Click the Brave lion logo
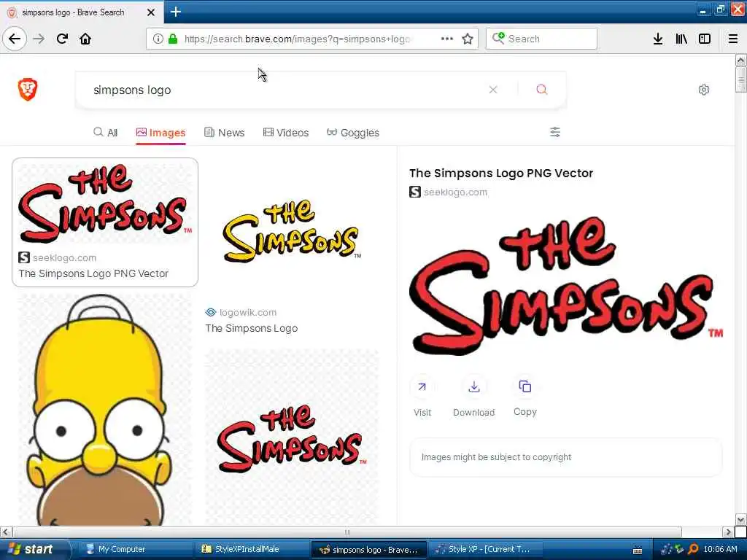747x560 pixels. [x=28, y=89]
